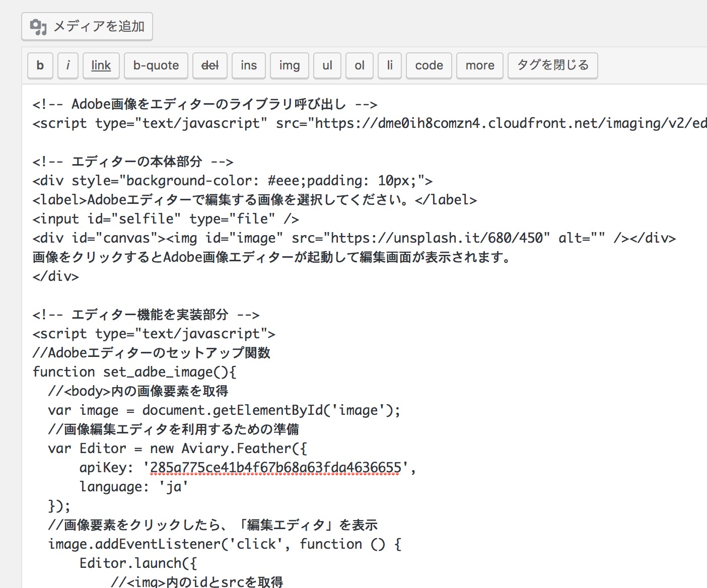Click the comment '//画像要素をクリックしたら、「編集エディタ」を表示'

pyautogui.click(x=213, y=525)
